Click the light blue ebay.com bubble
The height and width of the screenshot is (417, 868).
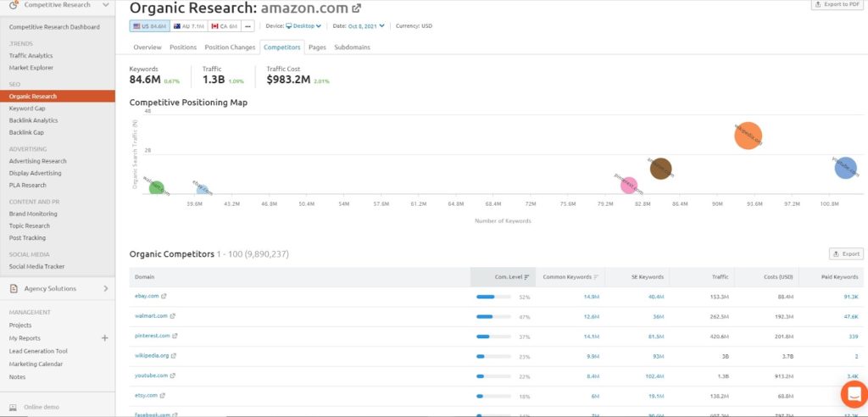(x=202, y=189)
